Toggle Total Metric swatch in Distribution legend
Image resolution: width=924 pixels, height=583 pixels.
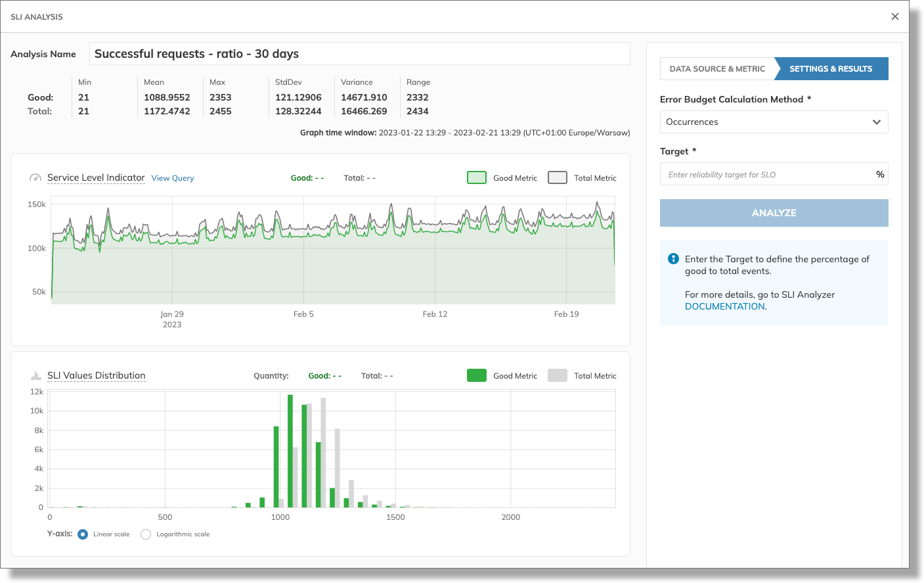[558, 375]
